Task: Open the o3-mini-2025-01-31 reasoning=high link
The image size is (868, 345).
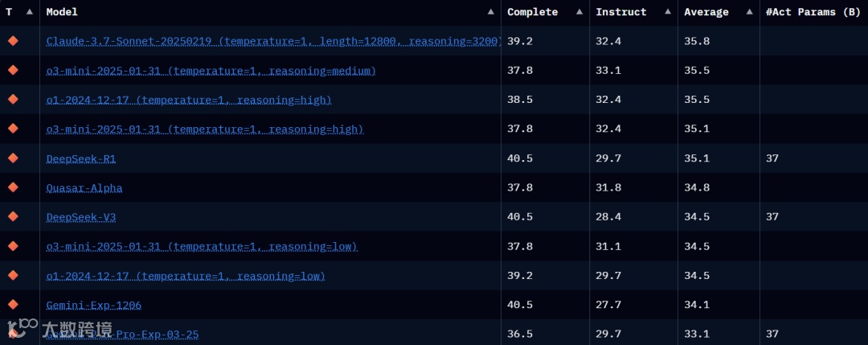Action: pos(205,129)
